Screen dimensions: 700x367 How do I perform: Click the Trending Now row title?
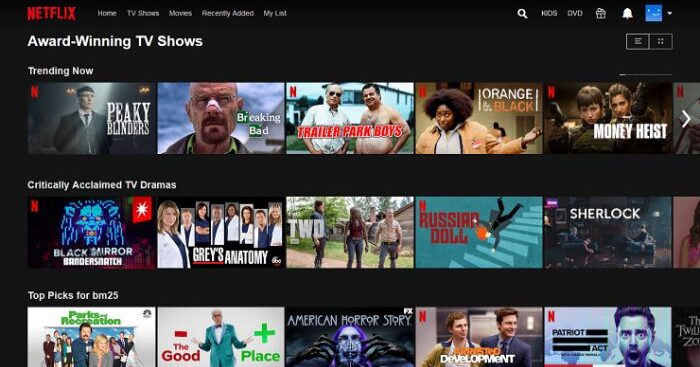point(60,71)
